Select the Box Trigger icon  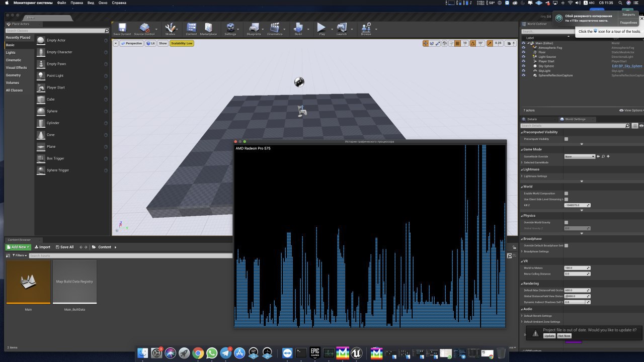pyautogui.click(x=41, y=158)
